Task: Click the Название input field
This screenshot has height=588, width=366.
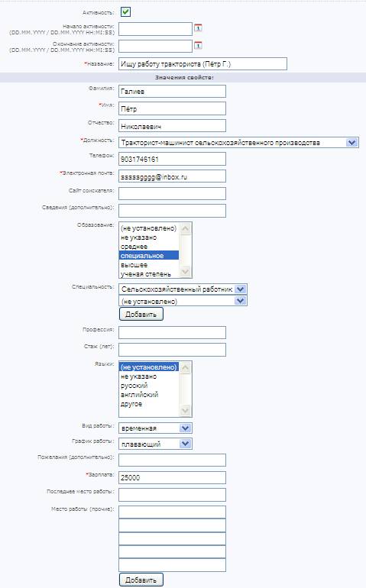Action: pyautogui.click(x=202, y=63)
